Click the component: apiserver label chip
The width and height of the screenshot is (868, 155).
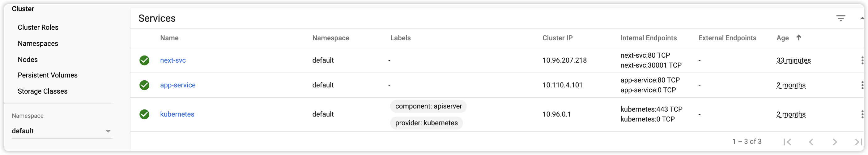[x=428, y=106]
